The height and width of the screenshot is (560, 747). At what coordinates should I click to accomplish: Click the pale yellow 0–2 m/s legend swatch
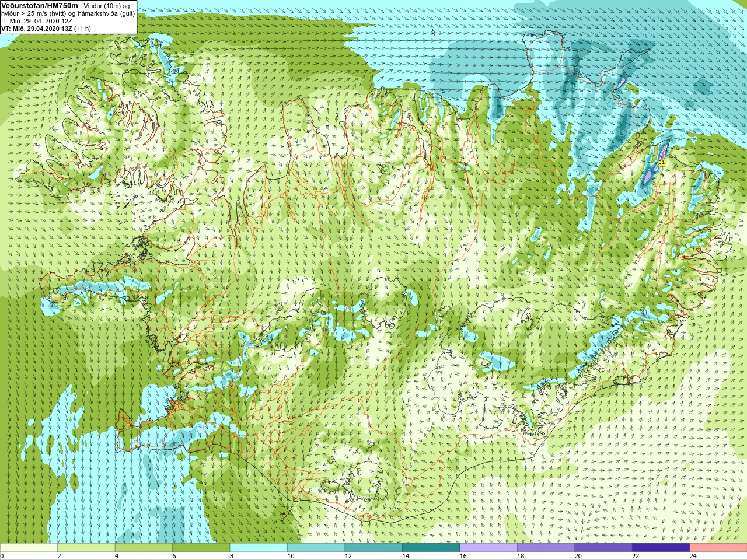point(29,548)
